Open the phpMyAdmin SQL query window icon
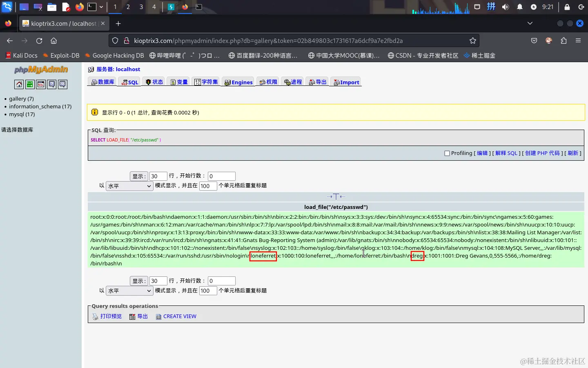Screen dimensions: 588x368 [x=41, y=84]
